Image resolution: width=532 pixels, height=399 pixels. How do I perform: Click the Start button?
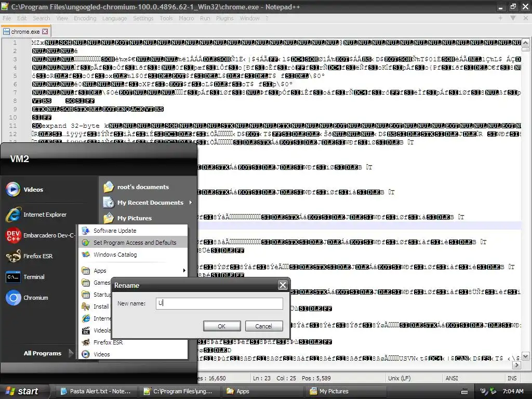pyautogui.click(x=22, y=391)
